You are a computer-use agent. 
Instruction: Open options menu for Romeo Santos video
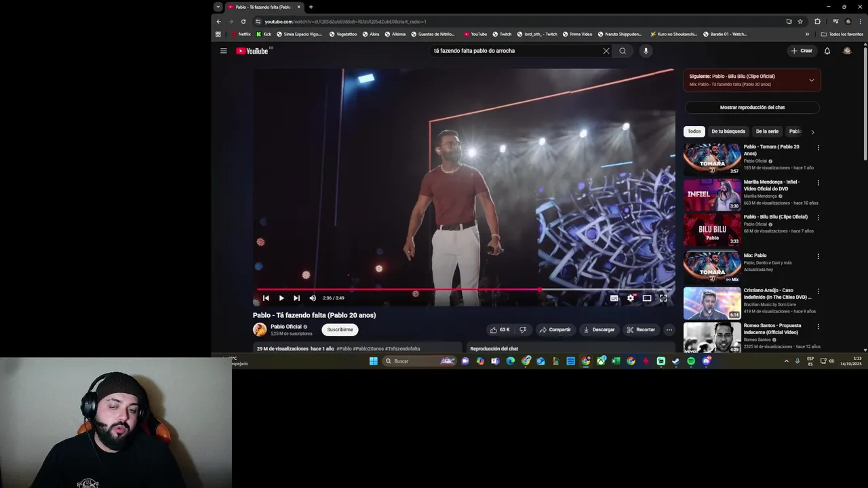coord(818,327)
